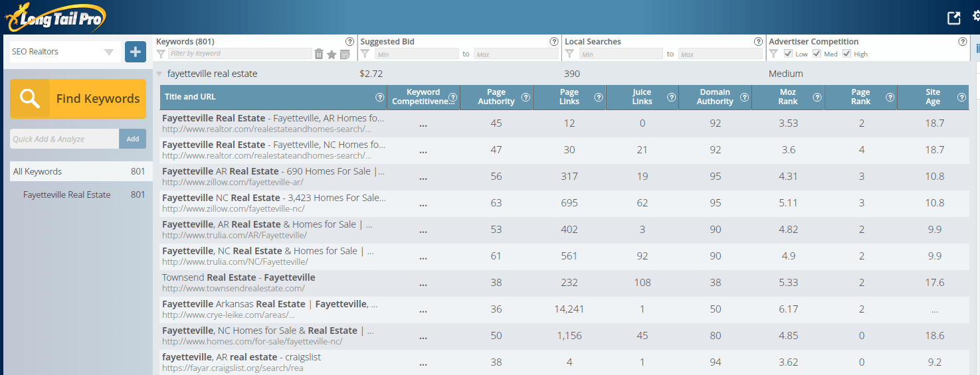Open the trulia.com/AR/Fayetteville/ link
980x375 pixels.
235,236
